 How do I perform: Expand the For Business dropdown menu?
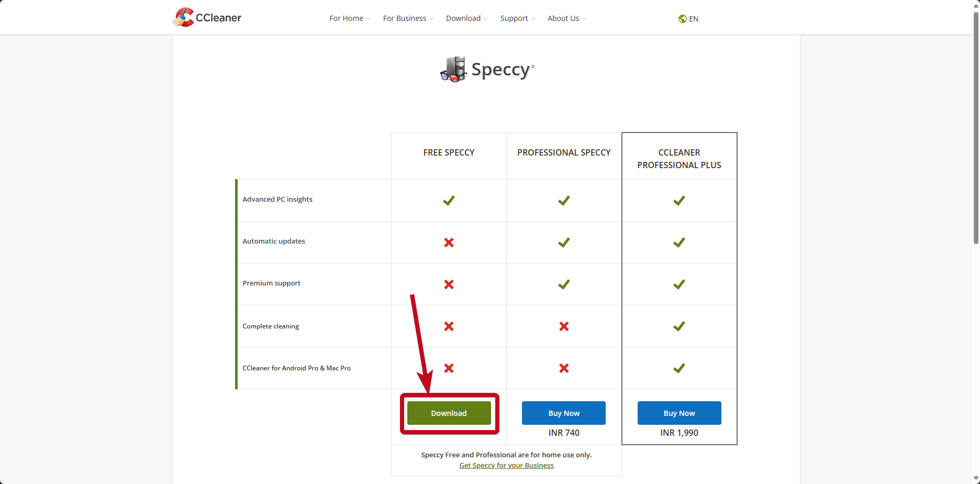[x=408, y=18]
